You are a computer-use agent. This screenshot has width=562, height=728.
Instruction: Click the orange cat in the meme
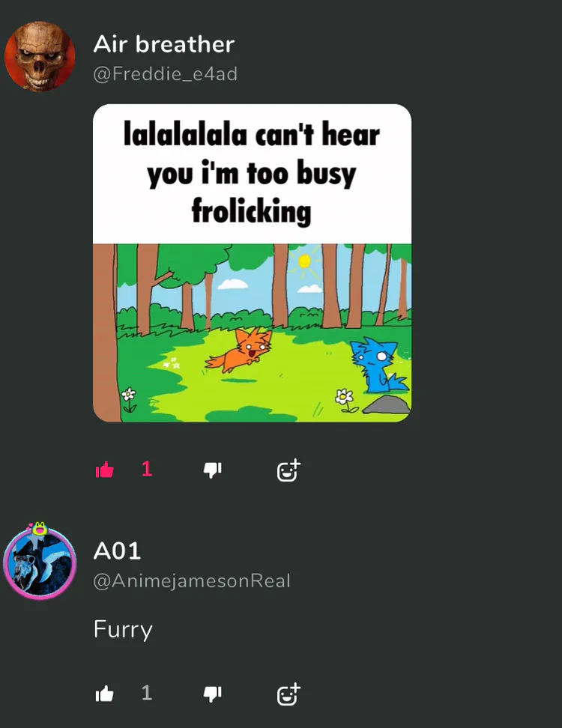click(239, 350)
